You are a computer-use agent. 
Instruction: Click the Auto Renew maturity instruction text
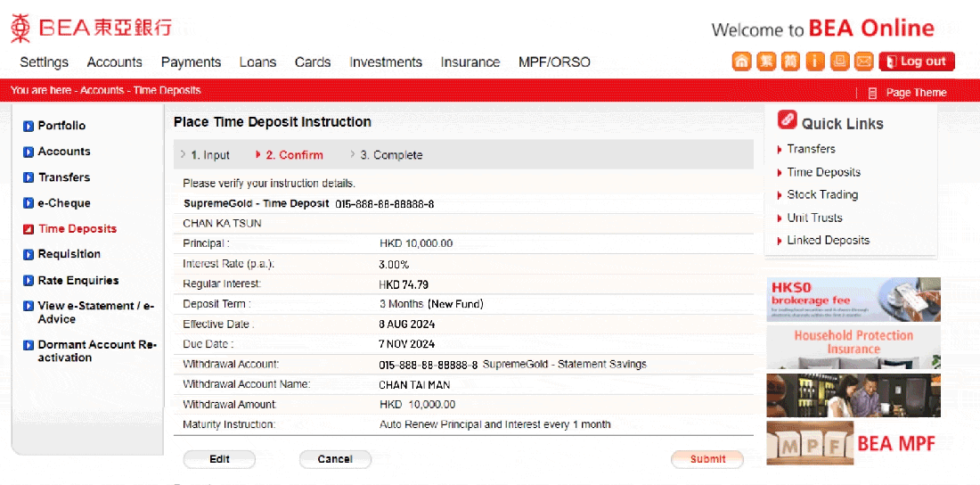(x=495, y=424)
